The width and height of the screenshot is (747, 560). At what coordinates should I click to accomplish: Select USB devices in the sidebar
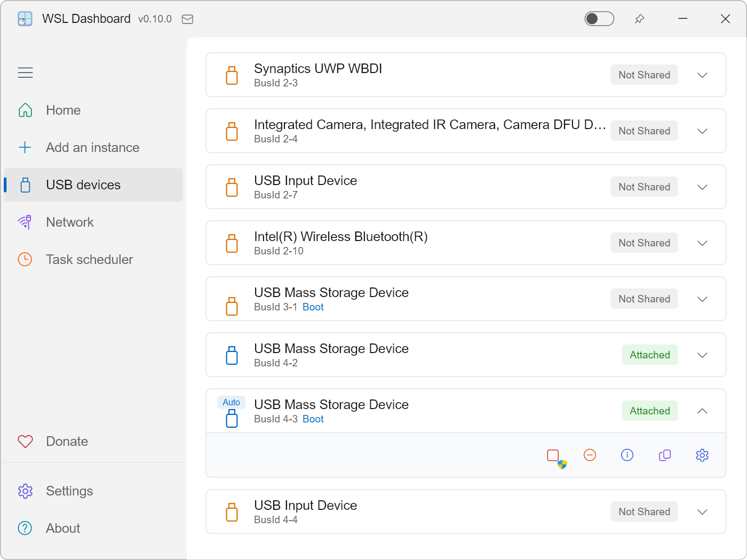pos(93,185)
